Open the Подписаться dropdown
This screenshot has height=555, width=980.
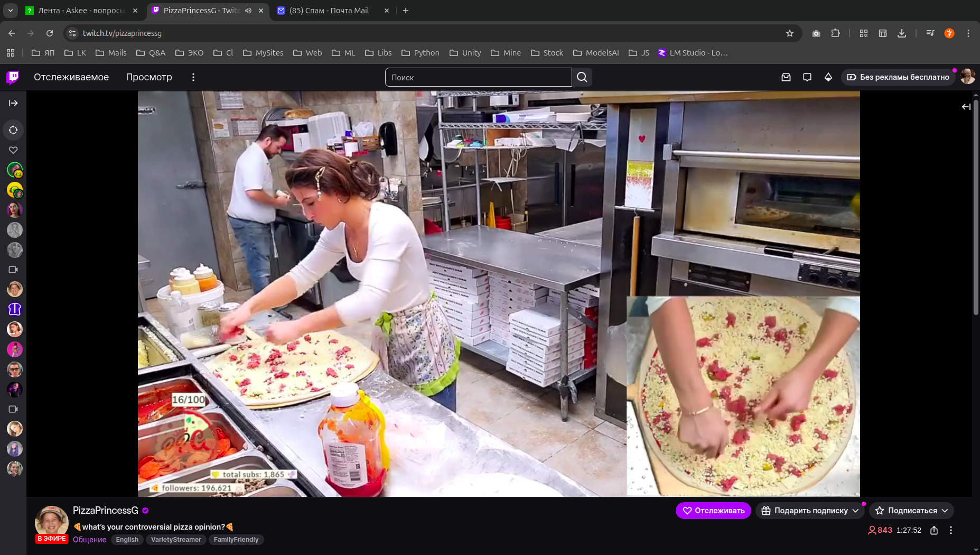tap(911, 511)
